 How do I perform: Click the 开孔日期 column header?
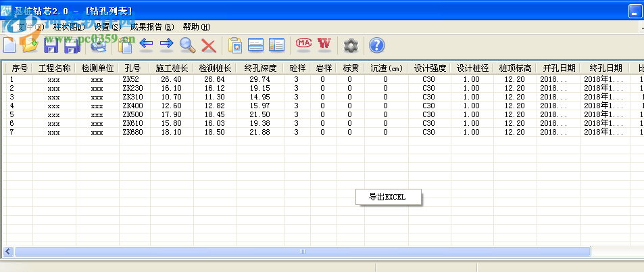pos(559,68)
